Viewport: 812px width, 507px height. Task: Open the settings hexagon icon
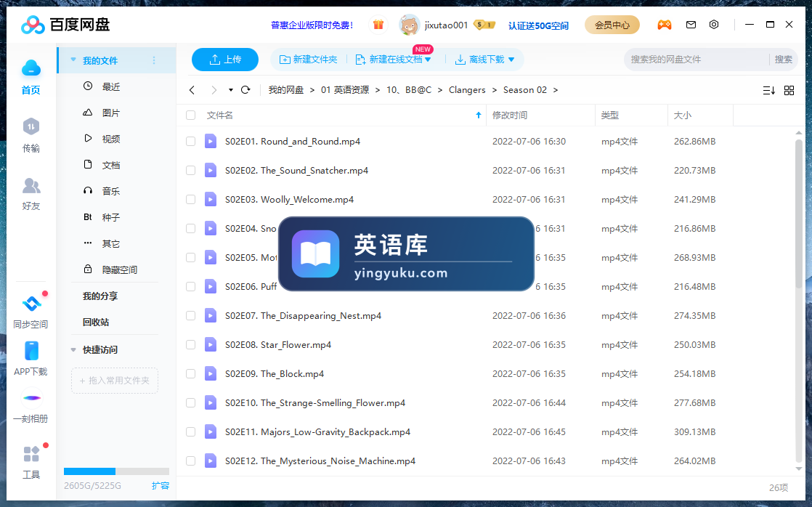point(714,25)
